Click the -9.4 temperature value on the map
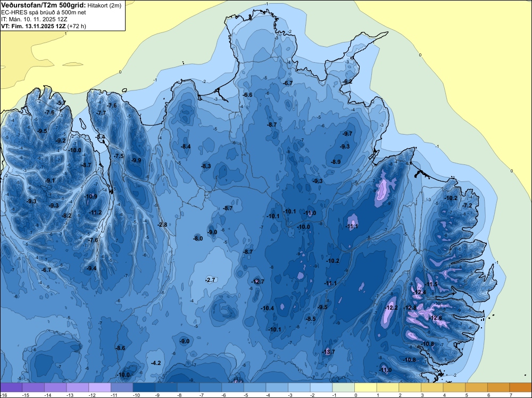 (92, 268)
